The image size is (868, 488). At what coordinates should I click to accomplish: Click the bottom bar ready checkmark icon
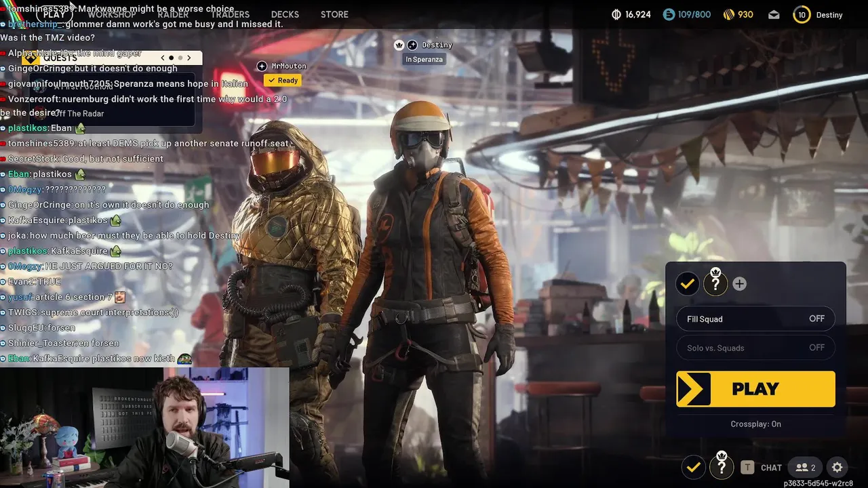[x=693, y=467]
